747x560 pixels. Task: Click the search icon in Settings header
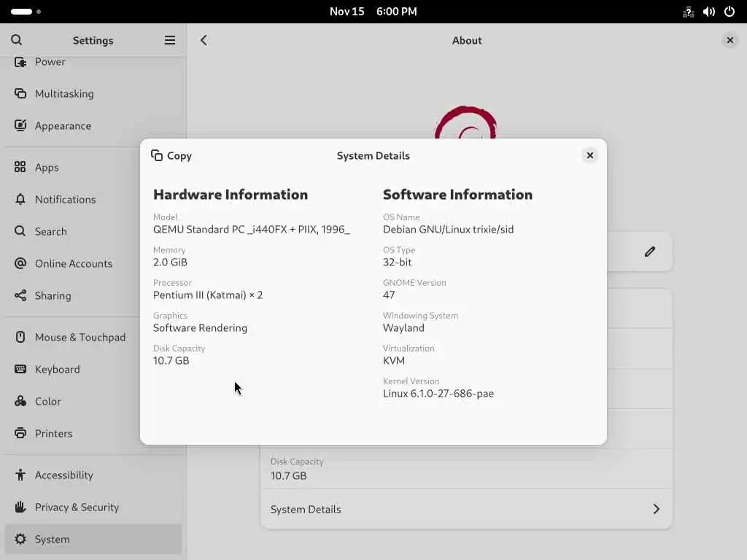point(16,40)
